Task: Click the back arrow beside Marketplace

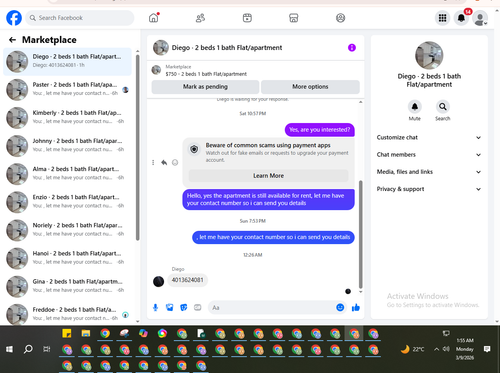Action: point(12,40)
